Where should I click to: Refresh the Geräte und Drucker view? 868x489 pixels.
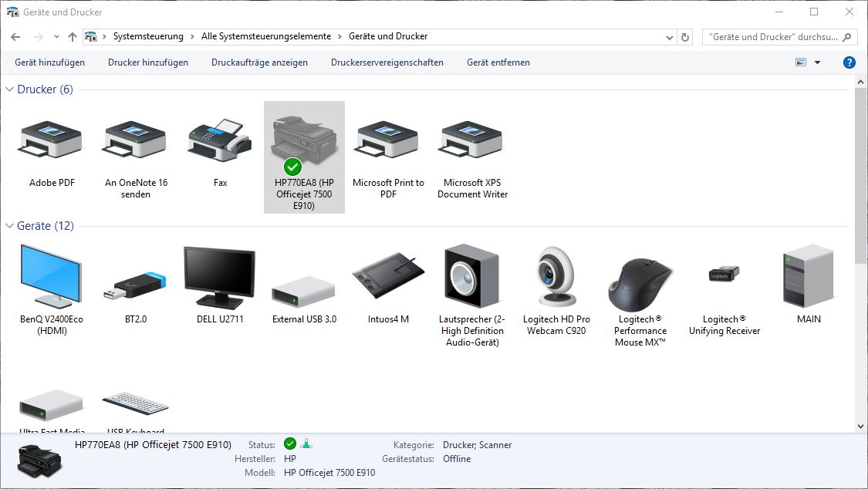(685, 37)
